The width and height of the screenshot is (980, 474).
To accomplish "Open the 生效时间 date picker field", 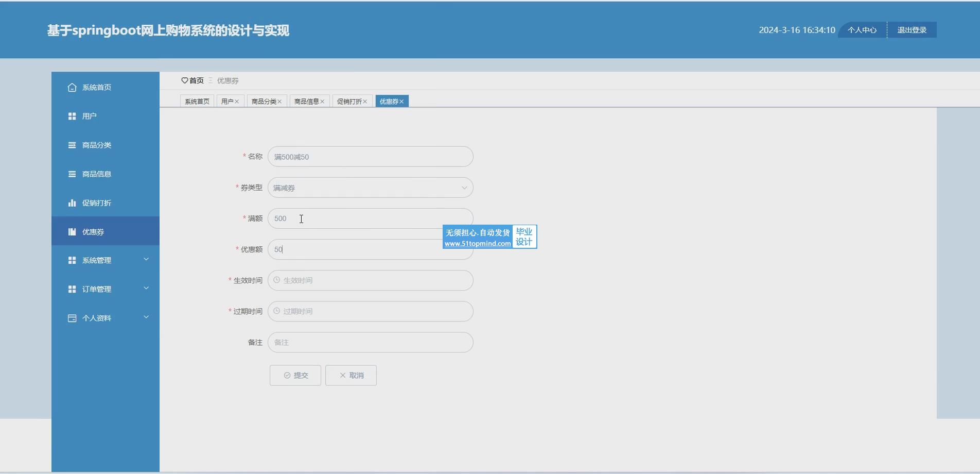I will point(371,280).
